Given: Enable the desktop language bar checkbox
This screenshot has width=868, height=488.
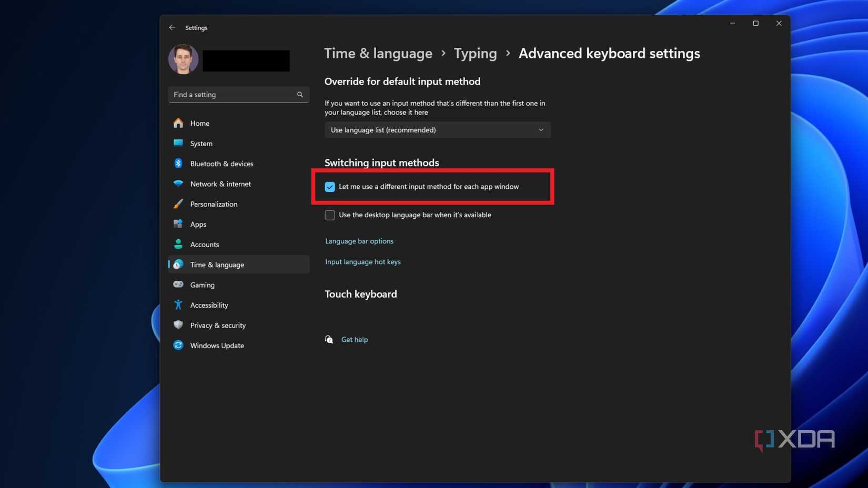Looking at the screenshot, I should [x=330, y=215].
